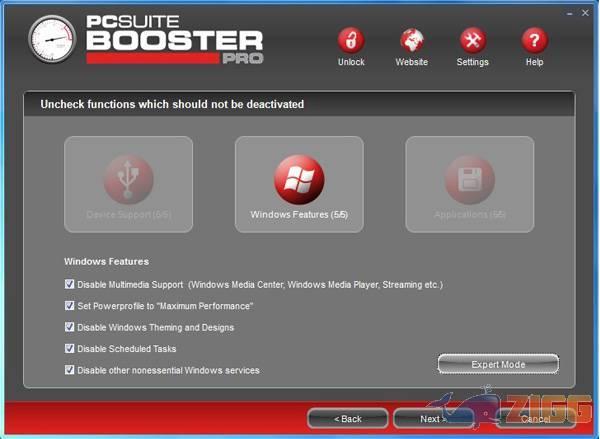600x439 pixels.
Task: Uncheck Disable Windows Theming and Designs
Action: pos(70,327)
